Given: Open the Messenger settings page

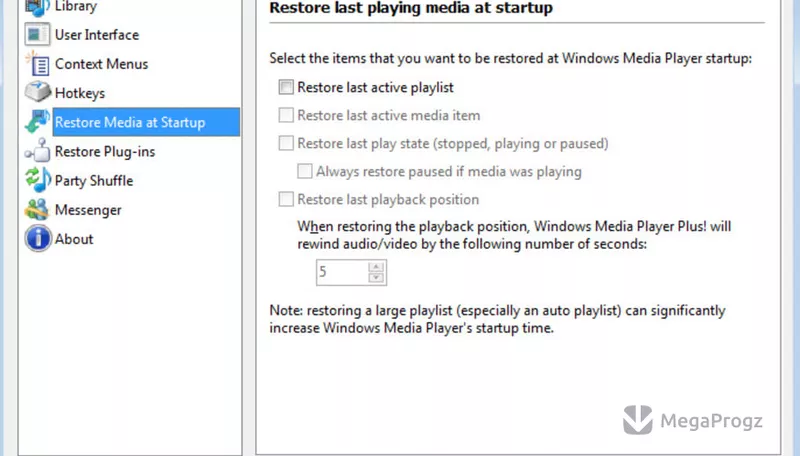Looking at the screenshot, I should pyautogui.click(x=88, y=210).
